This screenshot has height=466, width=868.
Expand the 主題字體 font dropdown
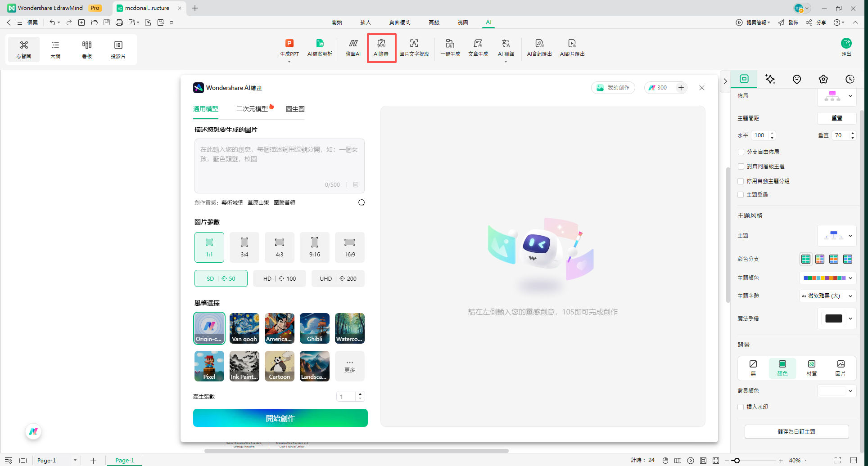coord(827,296)
